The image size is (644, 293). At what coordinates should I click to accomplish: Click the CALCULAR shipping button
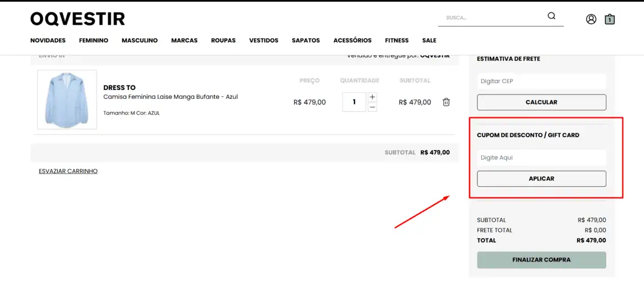pyautogui.click(x=541, y=102)
